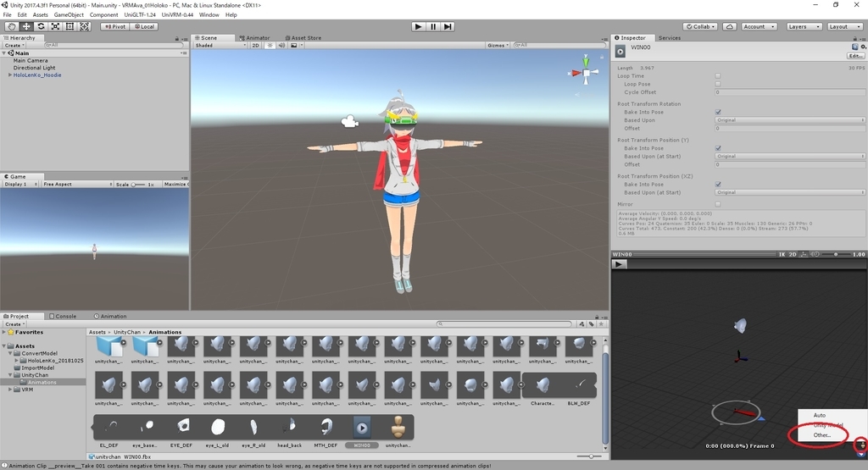
Task: Open the Display 1 dropdown
Action: tap(20, 184)
